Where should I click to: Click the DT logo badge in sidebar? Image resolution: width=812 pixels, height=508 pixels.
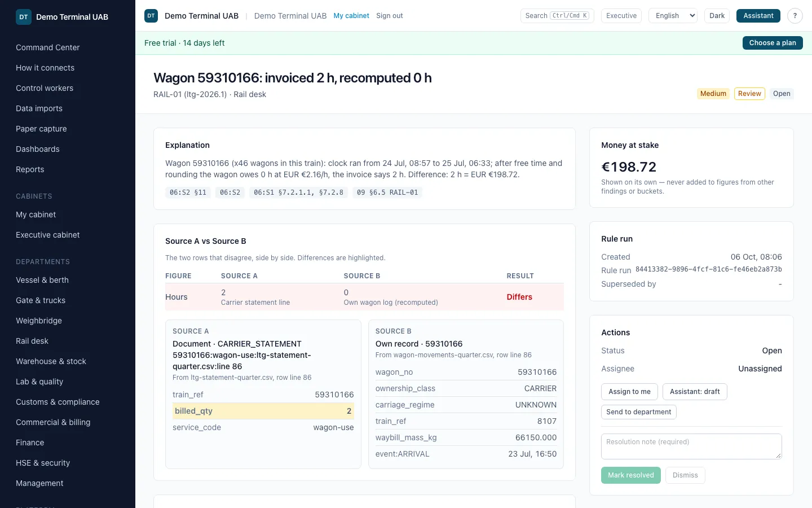pos(24,17)
